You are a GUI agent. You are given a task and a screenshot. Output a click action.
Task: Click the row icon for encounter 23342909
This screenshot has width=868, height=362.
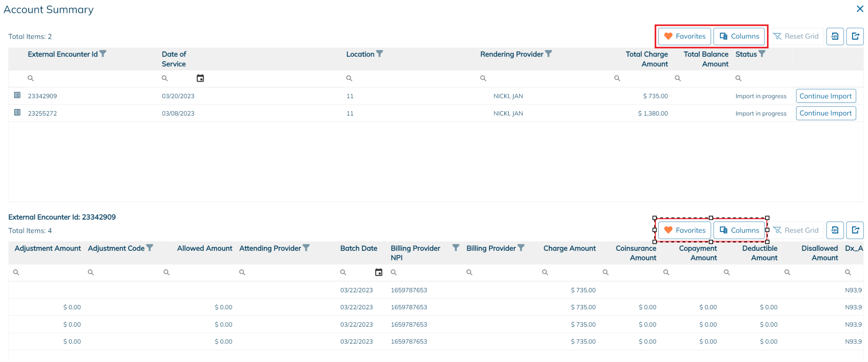point(17,95)
